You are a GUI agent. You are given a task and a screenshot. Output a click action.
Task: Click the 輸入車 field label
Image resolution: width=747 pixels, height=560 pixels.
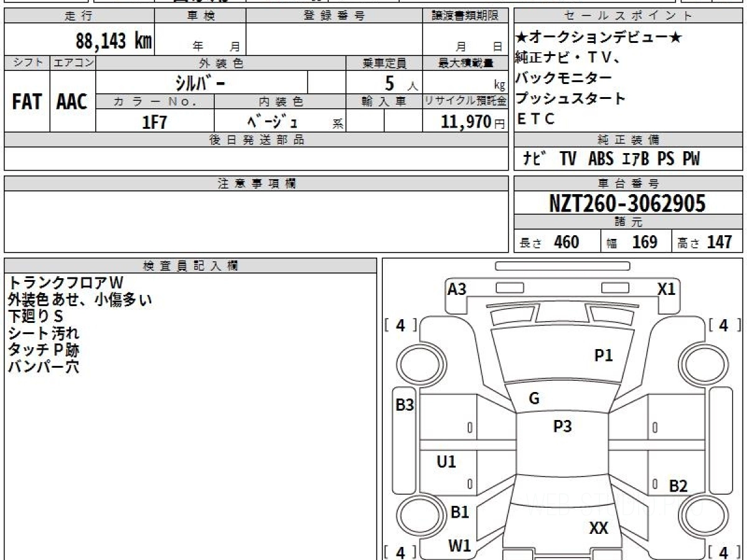pyautogui.click(x=384, y=101)
